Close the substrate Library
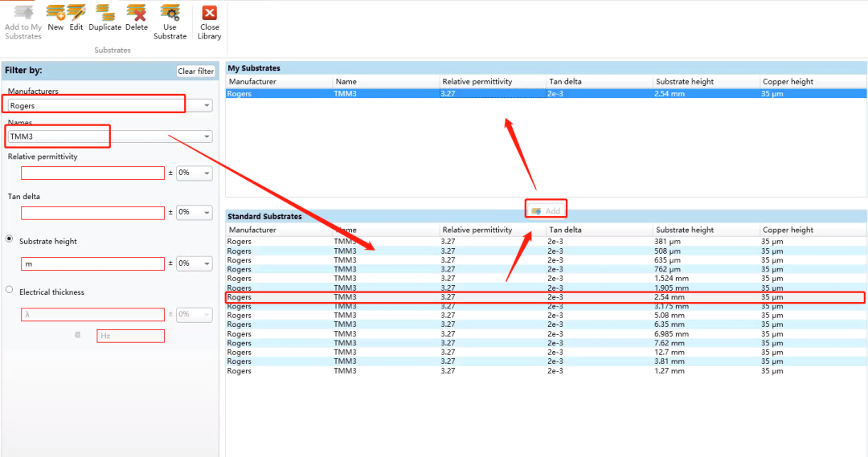 [x=209, y=22]
